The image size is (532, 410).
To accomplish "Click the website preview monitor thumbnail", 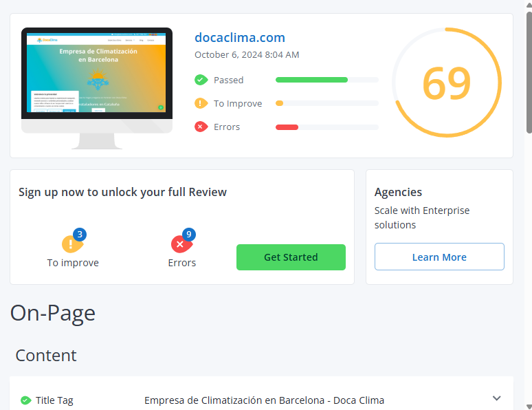I will click(x=97, y=88).
